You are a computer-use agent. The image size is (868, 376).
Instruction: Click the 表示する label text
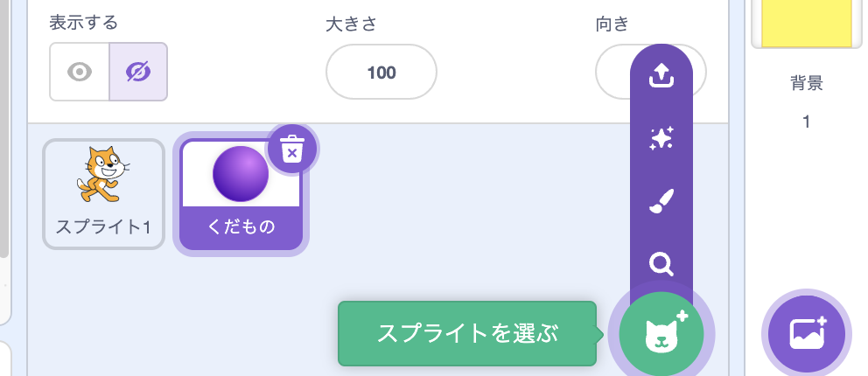pyautogui.click(x=84, y=24)
